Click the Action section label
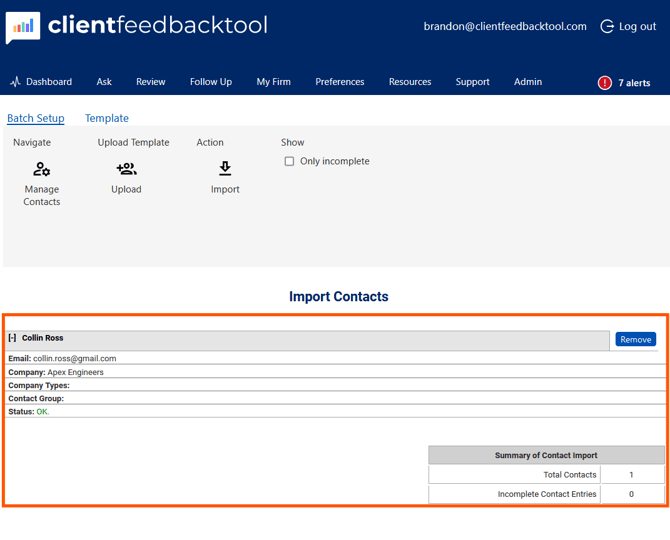The height and width of the screenshot is (540, 670). [x=210, y=142]
